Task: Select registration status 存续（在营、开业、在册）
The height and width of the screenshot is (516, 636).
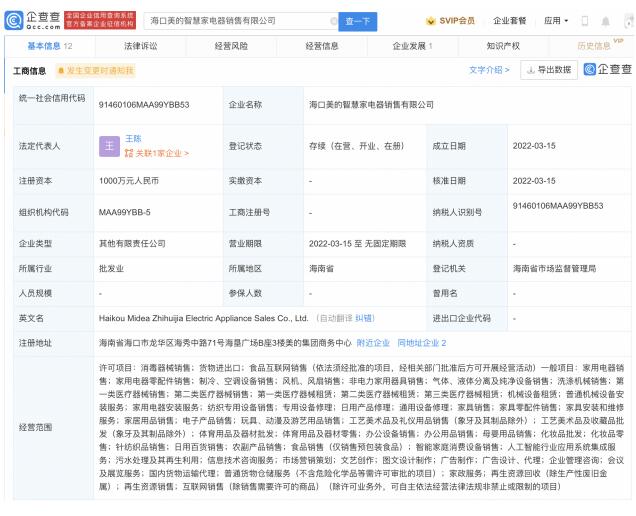Action: click(x=357, y=146)
